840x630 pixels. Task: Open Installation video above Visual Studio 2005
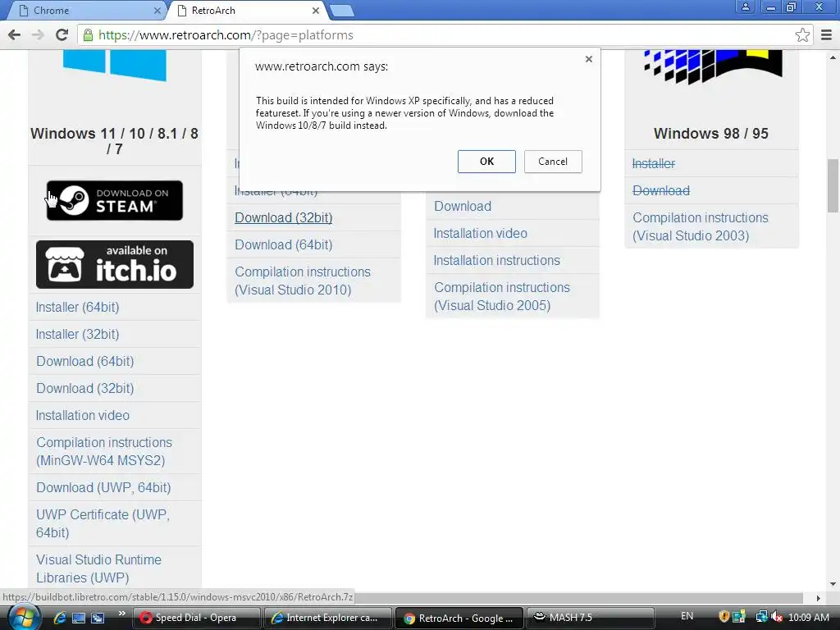tap(480, 233)
